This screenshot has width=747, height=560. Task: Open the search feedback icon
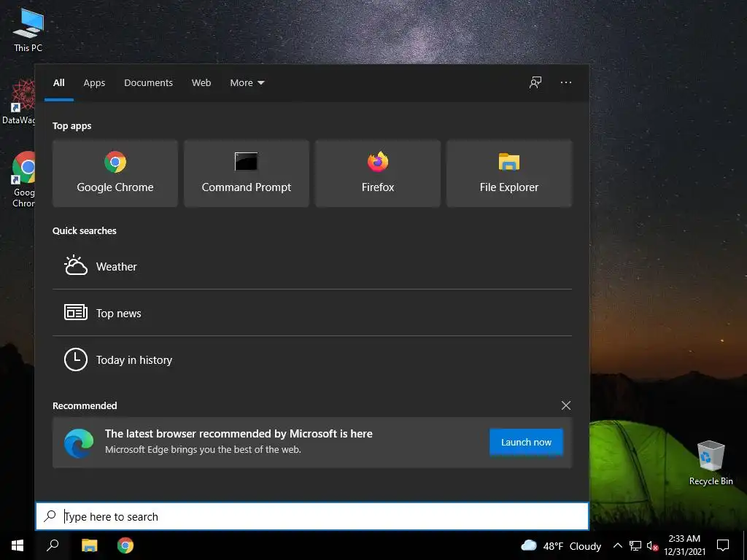pyautogui.click(x=535, y=82)
